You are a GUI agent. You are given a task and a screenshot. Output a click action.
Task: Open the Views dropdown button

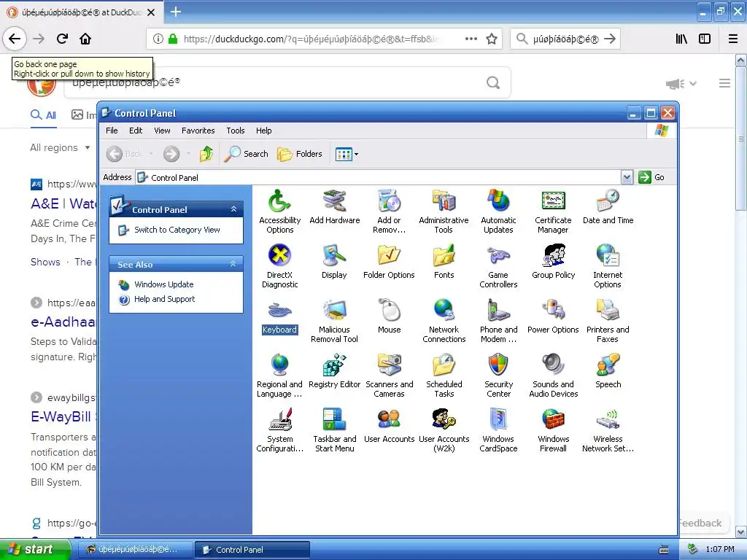[347, 154]
